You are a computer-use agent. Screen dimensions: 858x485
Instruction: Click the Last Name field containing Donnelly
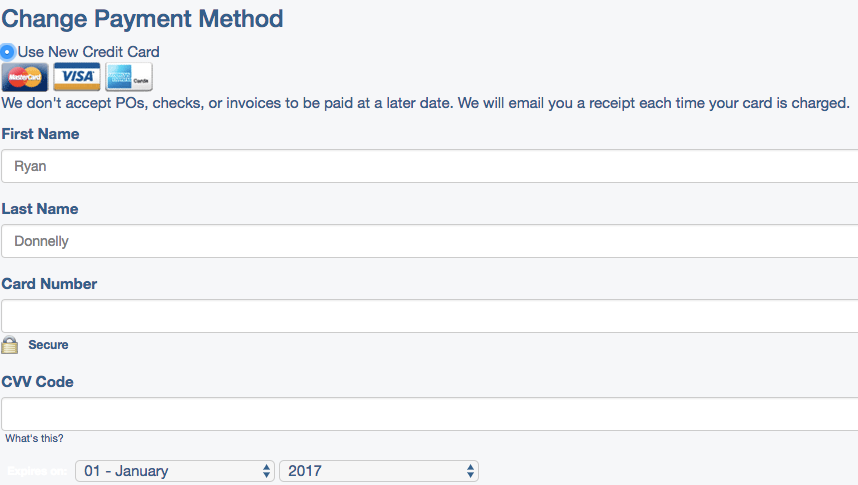coord(430,241)
